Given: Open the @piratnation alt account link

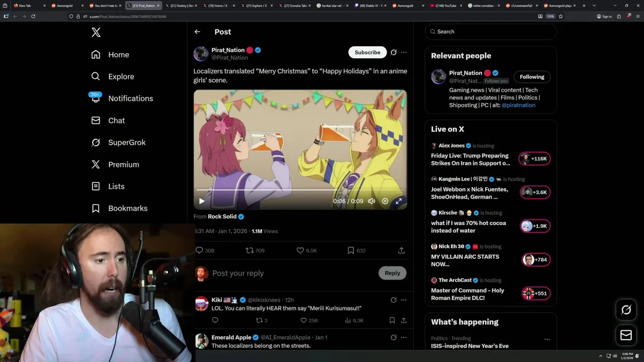Looking at the screenshot, I should click(518, 105).
